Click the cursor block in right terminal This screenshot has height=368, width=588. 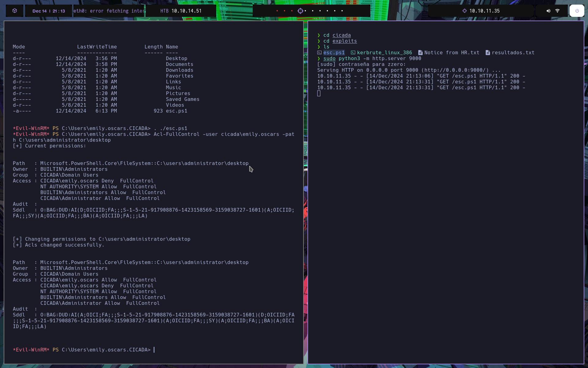click(319, 94)
